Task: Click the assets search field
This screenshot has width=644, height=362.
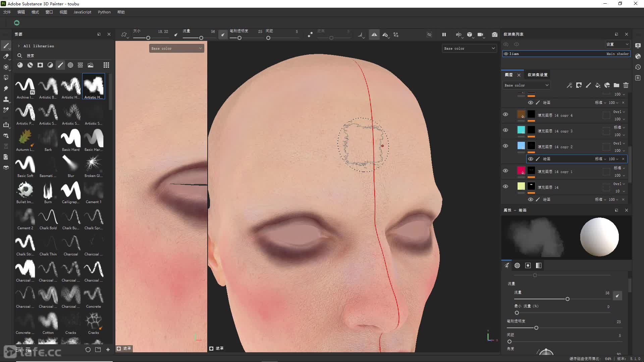Action: coord(64,56)
